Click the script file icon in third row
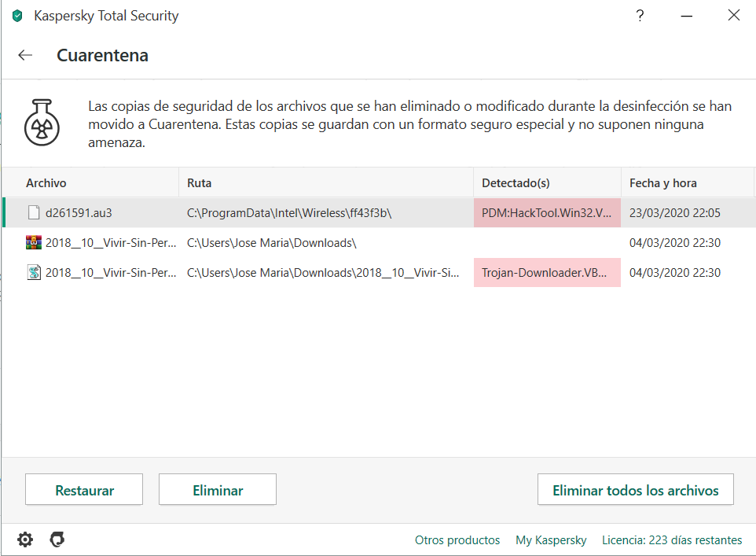This screenshot has height=556, width=756. [x=33, y=273]
